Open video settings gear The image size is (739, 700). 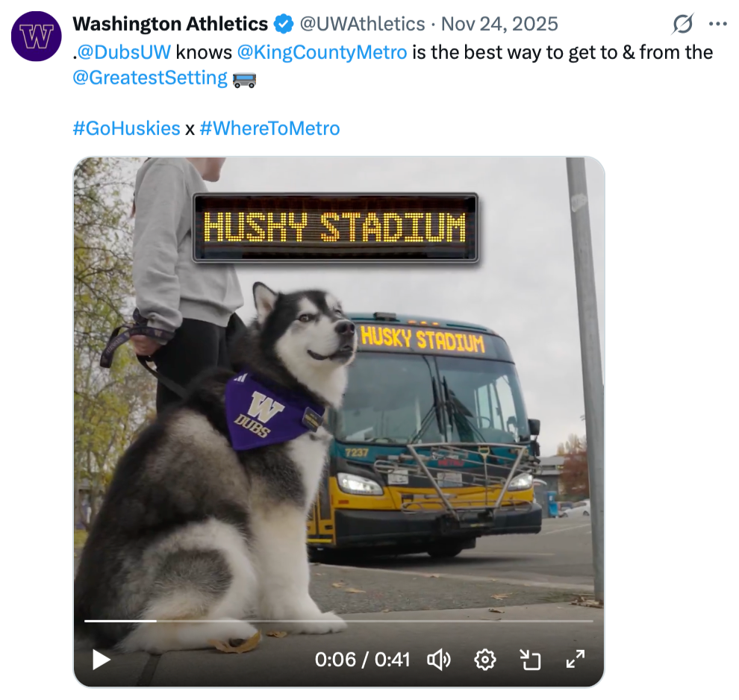pyautogui.click(x=485, y=660)
